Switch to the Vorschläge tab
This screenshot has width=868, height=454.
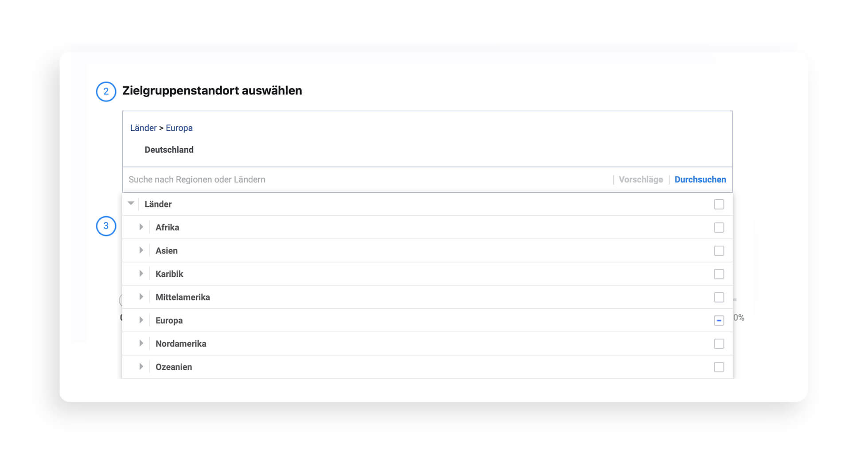[x=641, y=179]
